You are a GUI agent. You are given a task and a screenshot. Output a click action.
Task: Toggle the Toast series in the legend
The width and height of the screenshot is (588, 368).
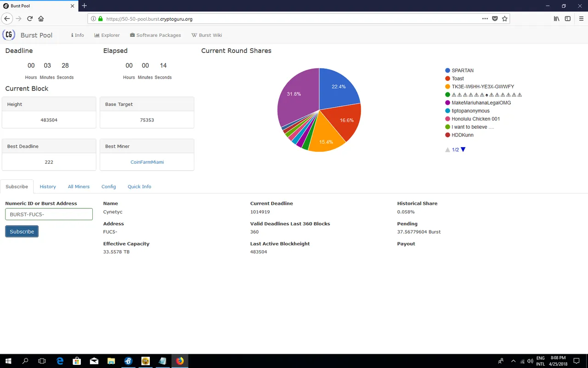[x=454, y=79]
